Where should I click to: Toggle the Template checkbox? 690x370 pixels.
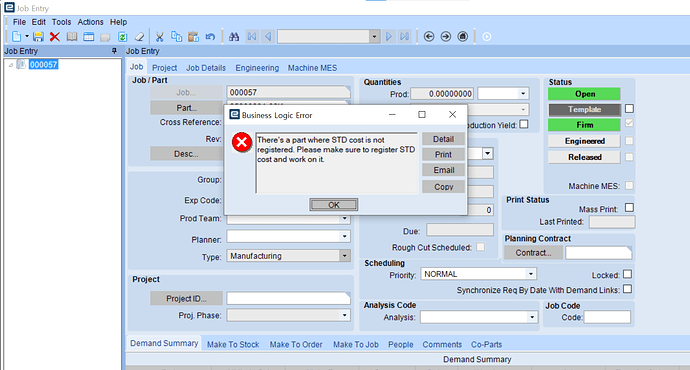point(629,108)
